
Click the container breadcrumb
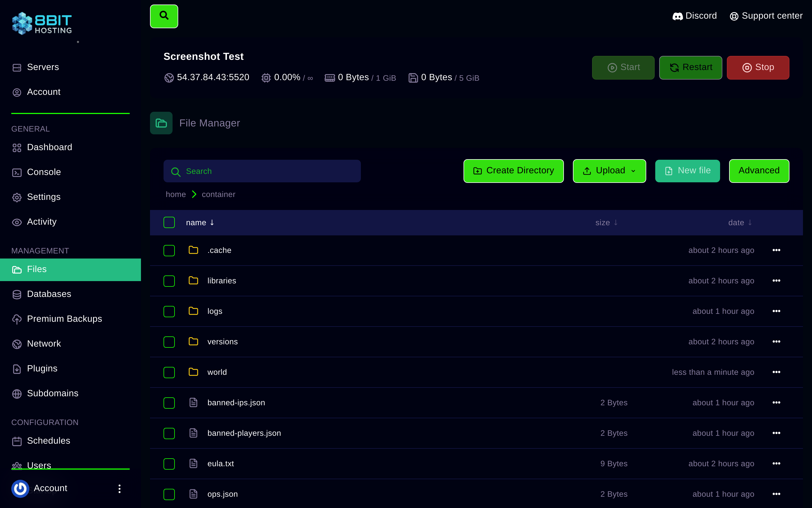point(219,194)
